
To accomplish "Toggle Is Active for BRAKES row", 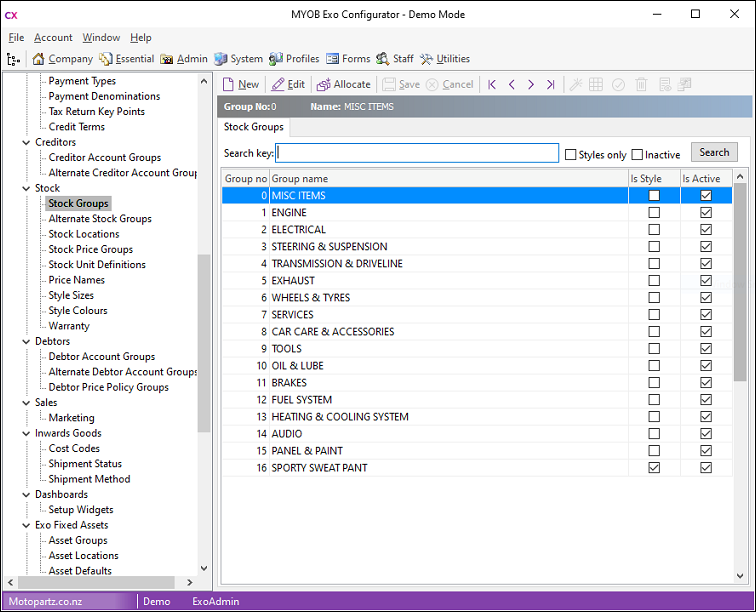I will [x=706, y=382].
